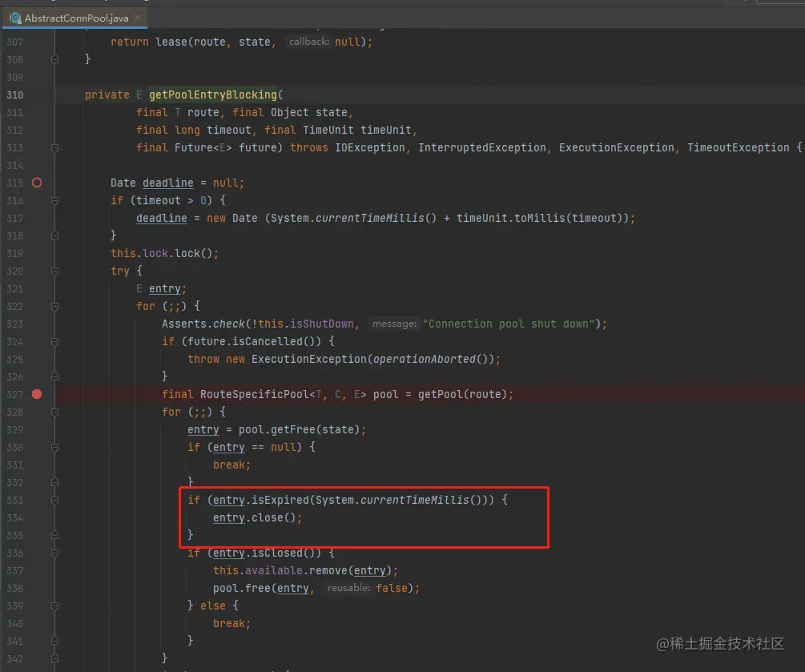The height and width of the screenshot is (672, 805).
Task: Click the 'callback:' parameter hint on line 307
Action: 309,42
